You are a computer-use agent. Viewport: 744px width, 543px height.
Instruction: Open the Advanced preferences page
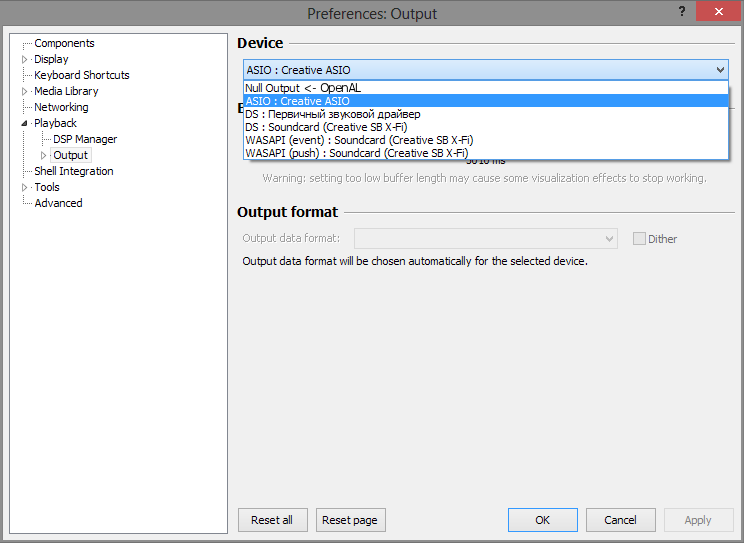[58, 203]
